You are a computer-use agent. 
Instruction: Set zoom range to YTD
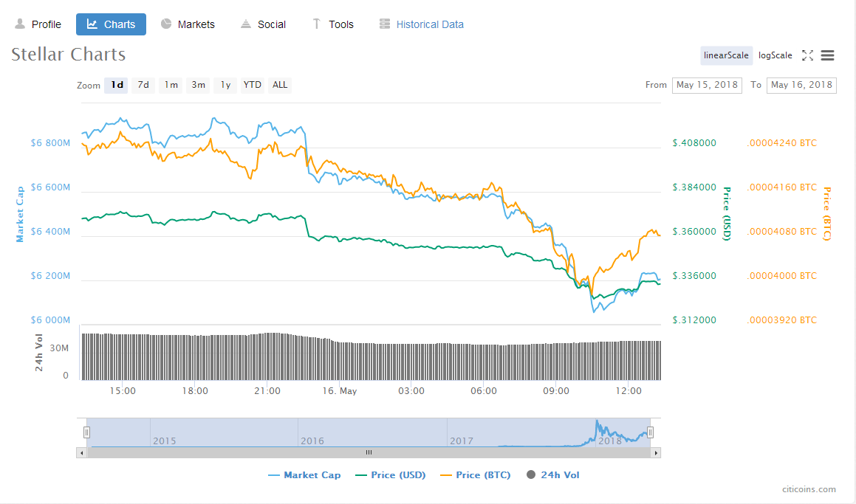[252, 85]
